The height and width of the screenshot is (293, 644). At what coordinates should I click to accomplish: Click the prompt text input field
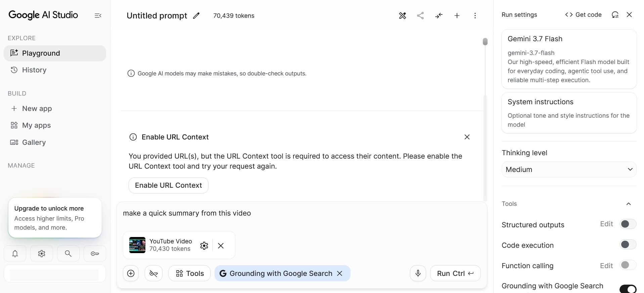[x=302, y=213]
